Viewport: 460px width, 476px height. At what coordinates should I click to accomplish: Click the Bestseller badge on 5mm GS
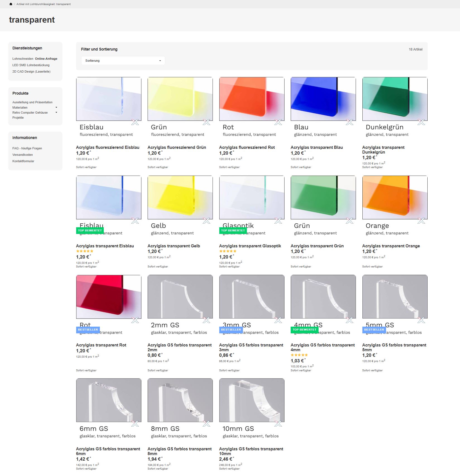point(374,330)
